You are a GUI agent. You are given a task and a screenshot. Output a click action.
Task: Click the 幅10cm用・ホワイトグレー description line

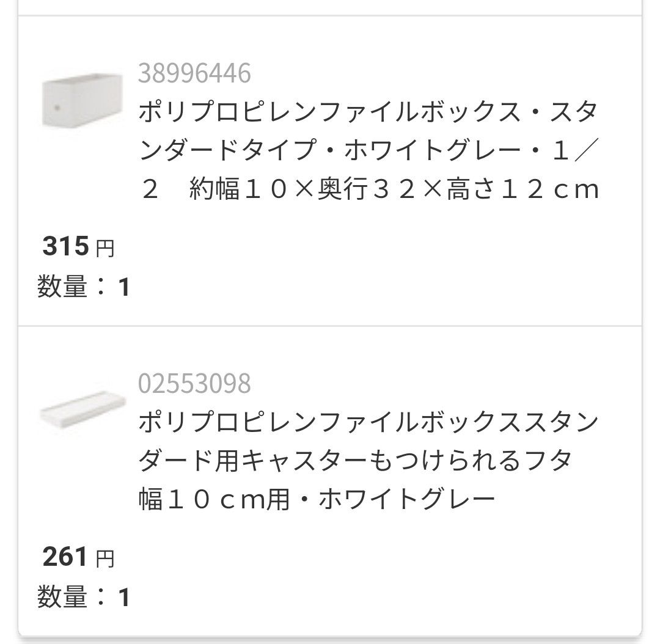317,500
